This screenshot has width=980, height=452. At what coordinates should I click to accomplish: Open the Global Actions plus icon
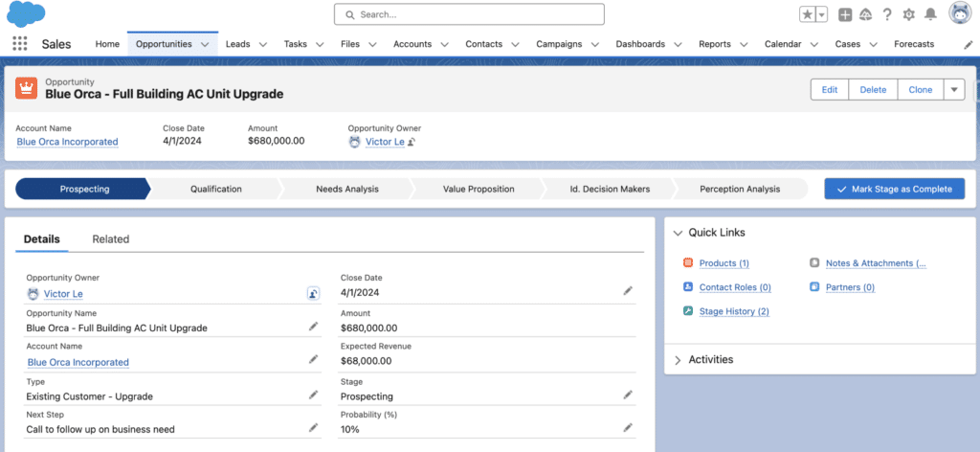click(x=845, y=14)
